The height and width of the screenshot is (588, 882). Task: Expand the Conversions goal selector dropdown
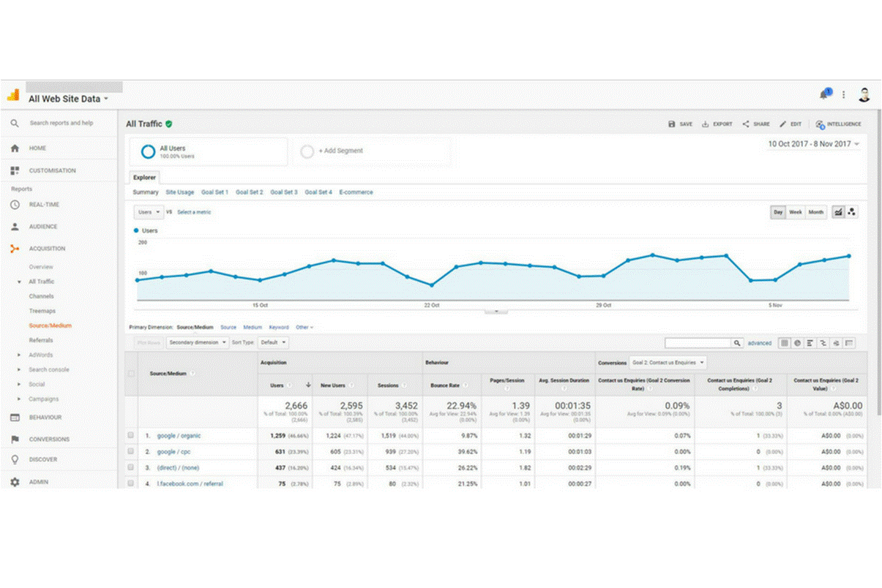668,362
